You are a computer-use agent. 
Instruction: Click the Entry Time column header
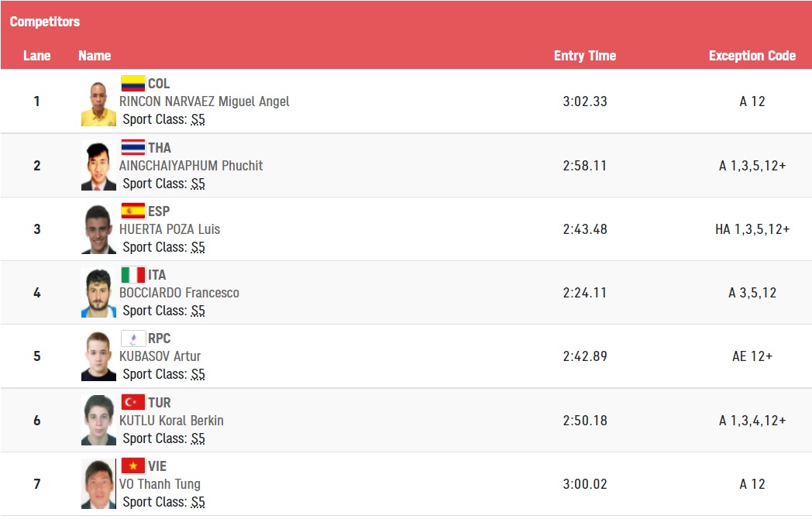click(x=585, y=56)
